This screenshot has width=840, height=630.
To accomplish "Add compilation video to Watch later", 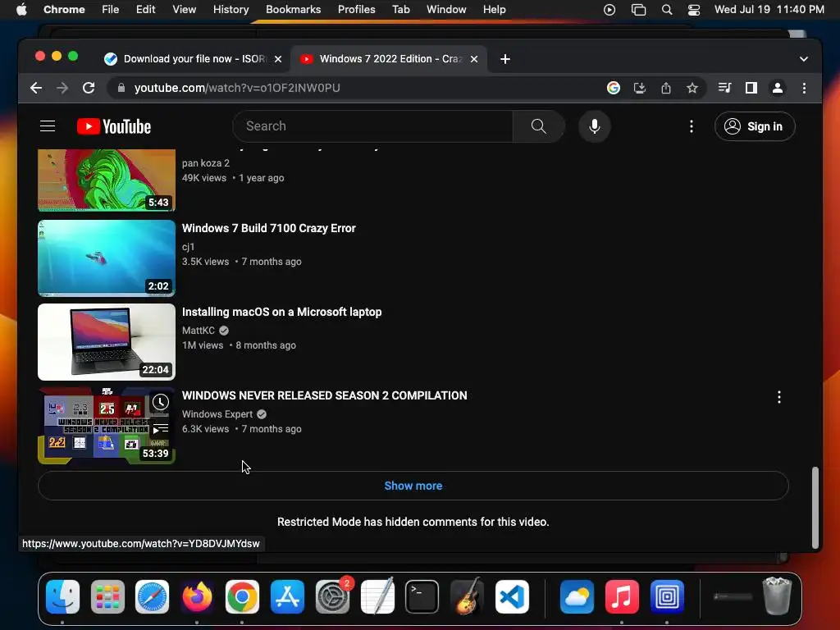I will (160, 402).
